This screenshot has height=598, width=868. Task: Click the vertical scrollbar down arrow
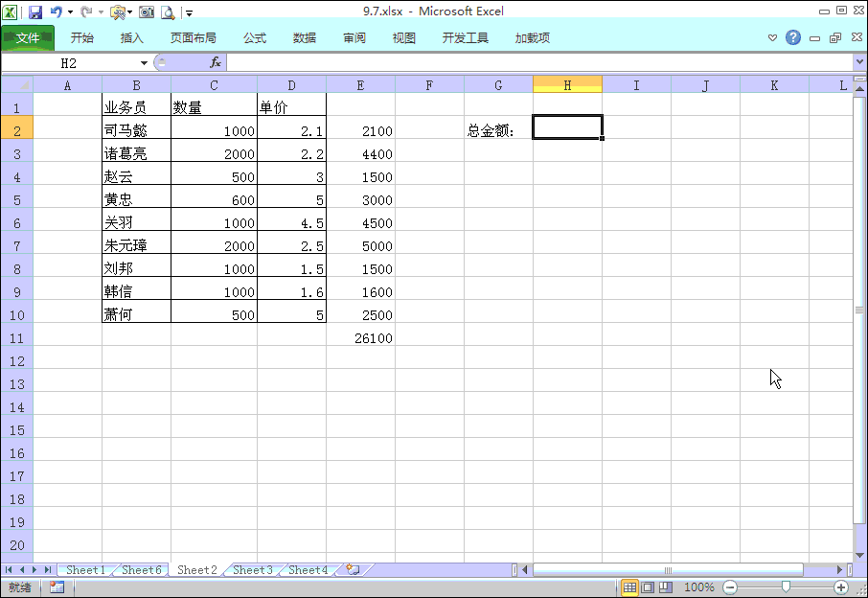pos(859,556)
